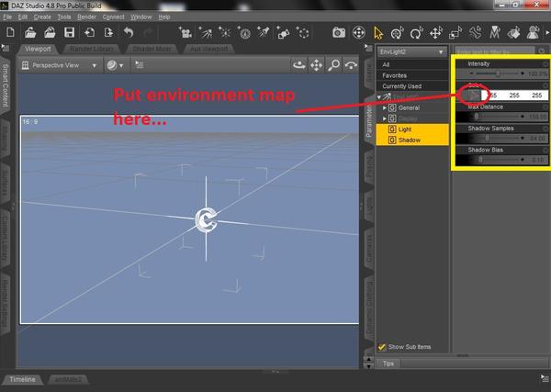Expand the General property group
Image resolution: width=551 pixels, height=392 pixels.
(x=385, y=107)
